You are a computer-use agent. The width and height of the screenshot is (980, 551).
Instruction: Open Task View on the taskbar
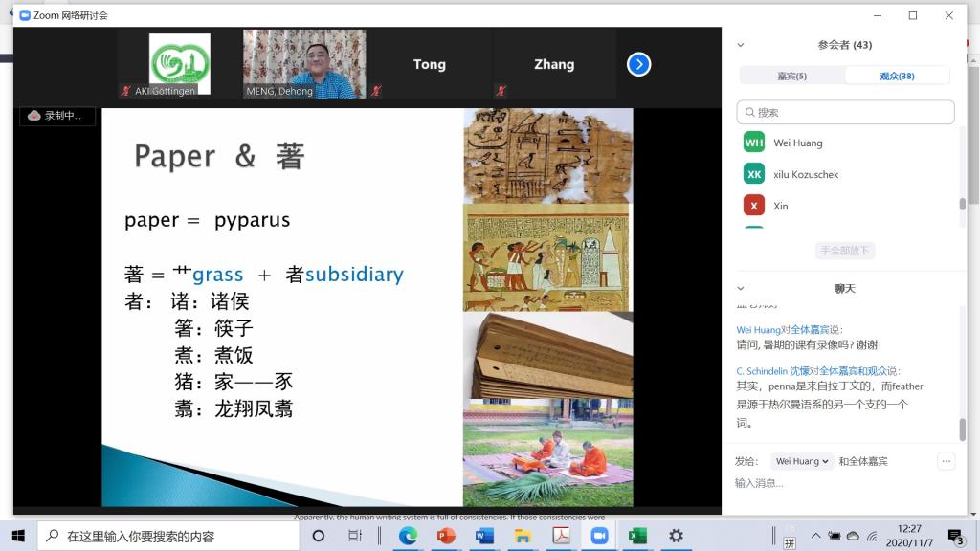(x=354, y=536)
